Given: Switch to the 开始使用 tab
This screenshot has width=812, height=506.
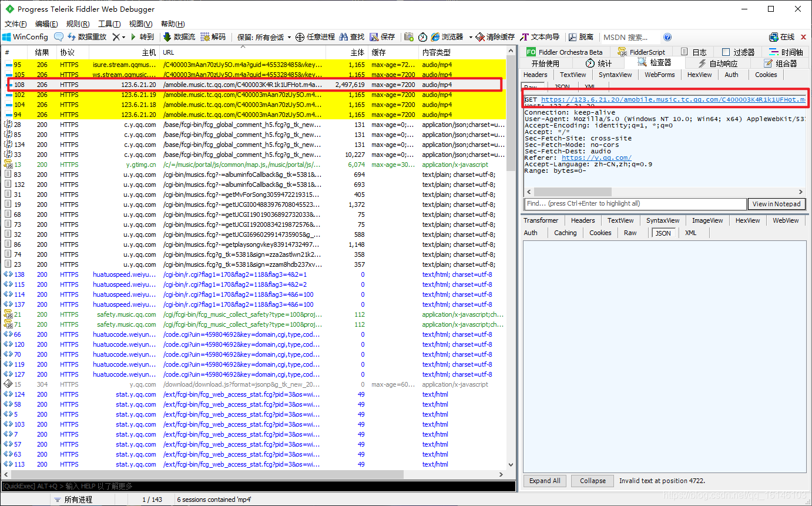Looking at the screenshot, I should pos(545,63).
